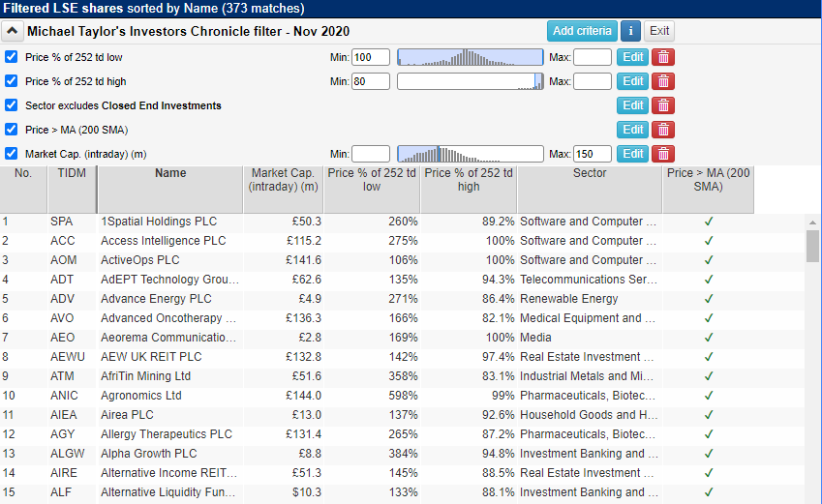Click histogram slider for Price % of 252 td high

471,81
